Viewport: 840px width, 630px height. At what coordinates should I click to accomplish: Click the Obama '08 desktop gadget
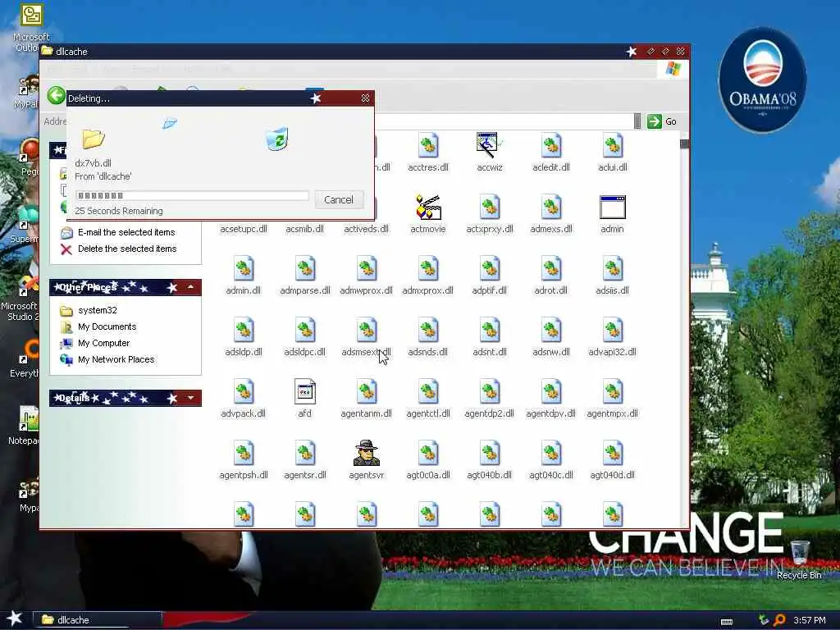pos(762,80)
